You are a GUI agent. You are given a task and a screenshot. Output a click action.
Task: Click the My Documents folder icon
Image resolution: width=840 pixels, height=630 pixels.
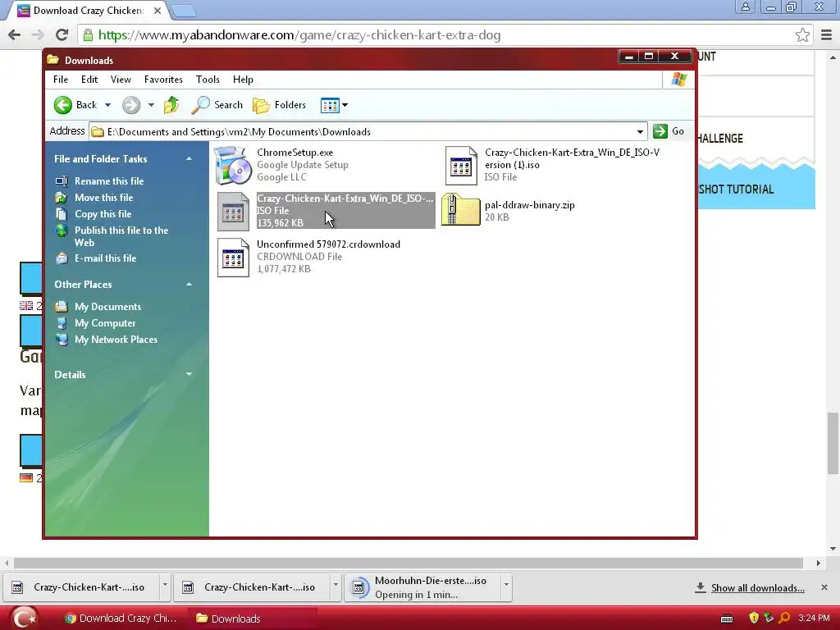(x=62, y=307)
